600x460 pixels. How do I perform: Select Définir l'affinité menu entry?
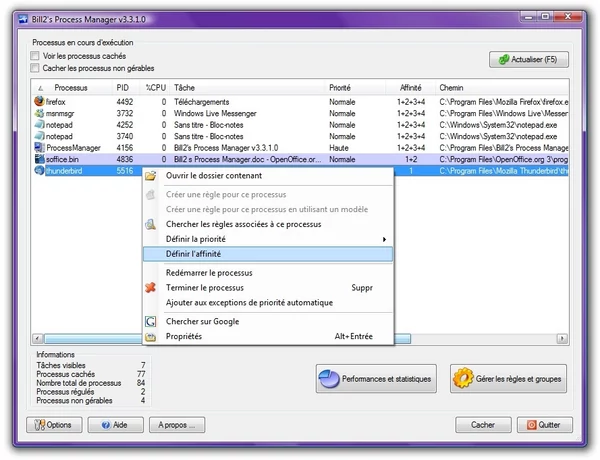coord(268,254)
